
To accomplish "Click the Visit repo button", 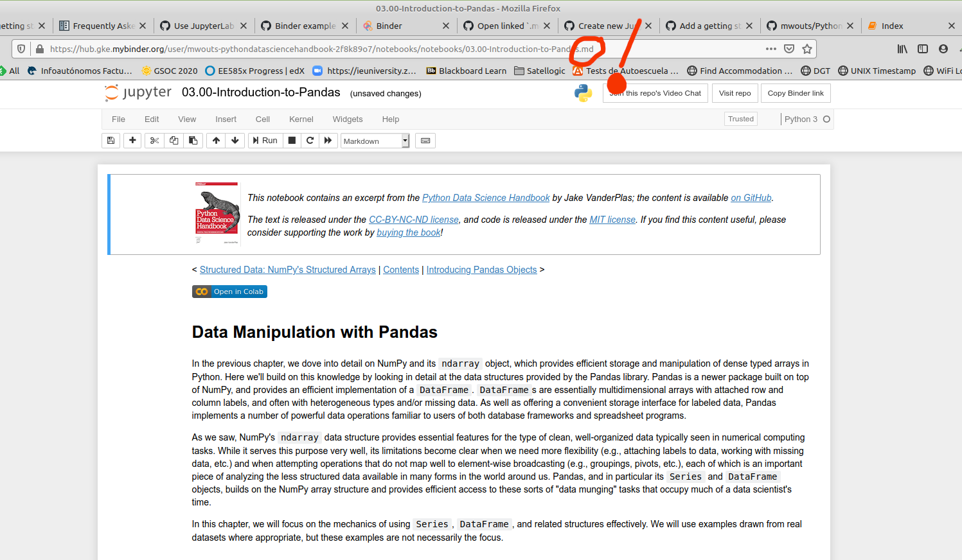I will (735, 92).
